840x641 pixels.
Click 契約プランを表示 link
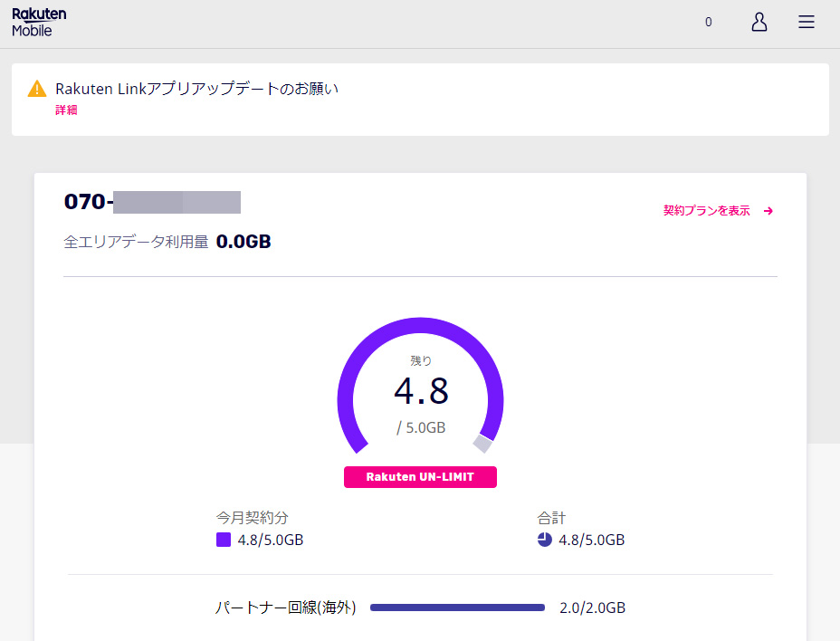coord(707,211)
